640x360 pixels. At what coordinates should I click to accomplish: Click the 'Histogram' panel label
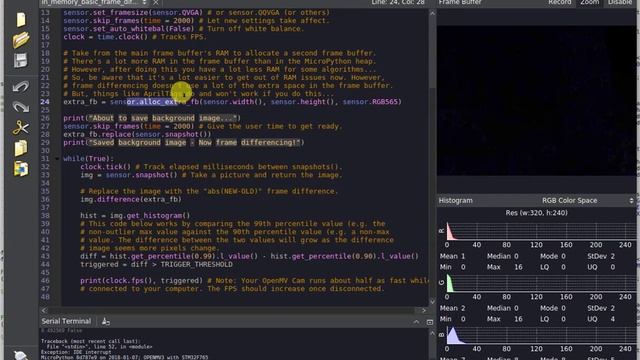[456, 200]
